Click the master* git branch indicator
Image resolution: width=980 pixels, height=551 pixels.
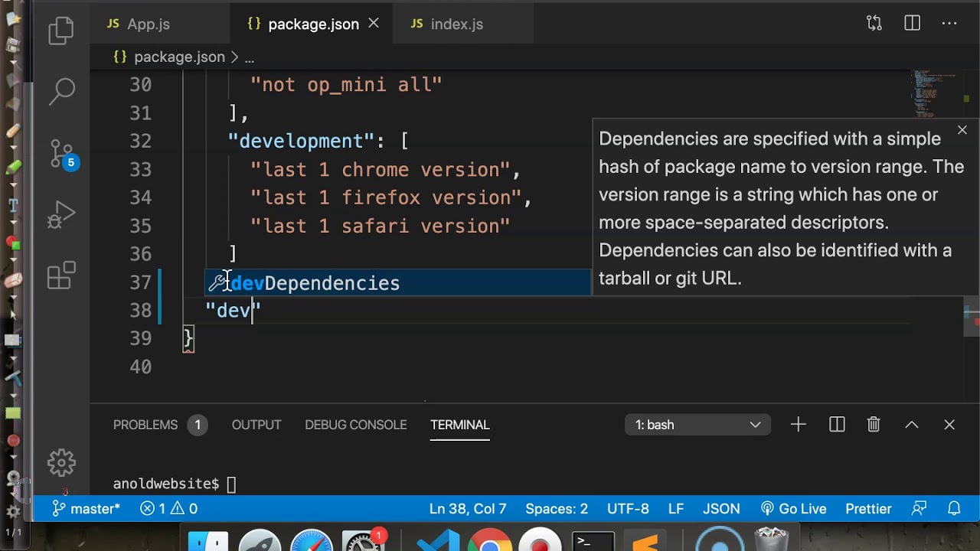(x=86, y=509)
